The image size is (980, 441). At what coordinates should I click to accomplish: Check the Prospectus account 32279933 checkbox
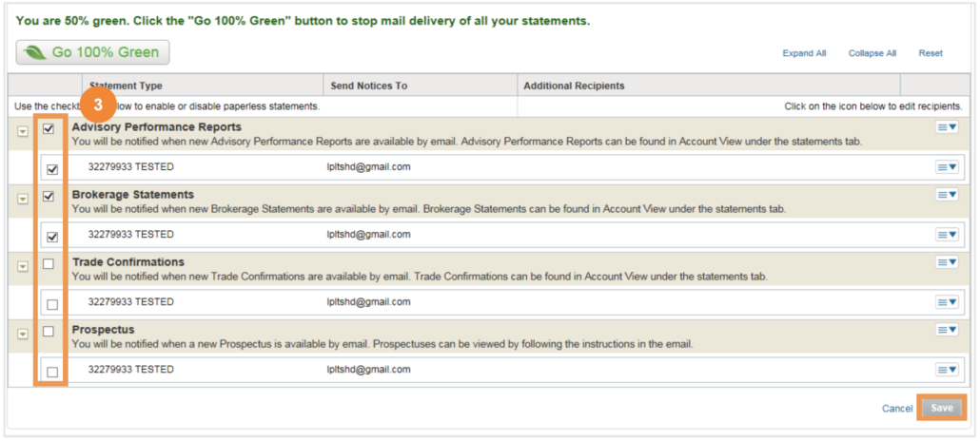[52, 373]
